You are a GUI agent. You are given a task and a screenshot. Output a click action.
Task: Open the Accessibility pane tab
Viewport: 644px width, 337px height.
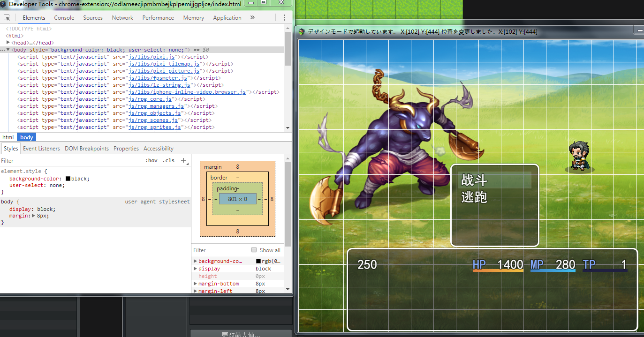159,149
